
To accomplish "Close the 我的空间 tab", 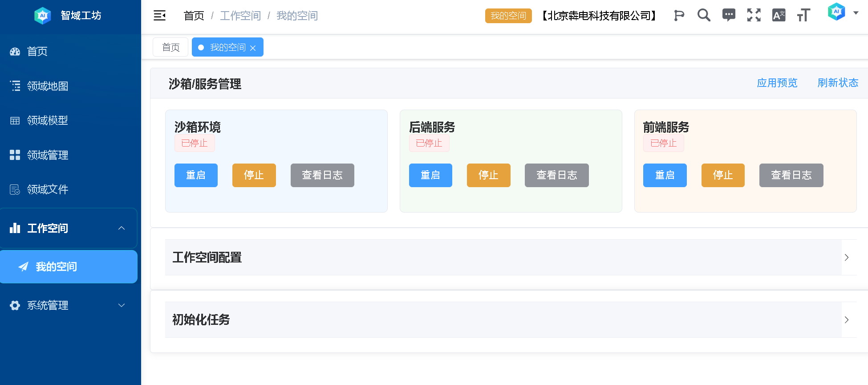I will [x=253, y=48].
